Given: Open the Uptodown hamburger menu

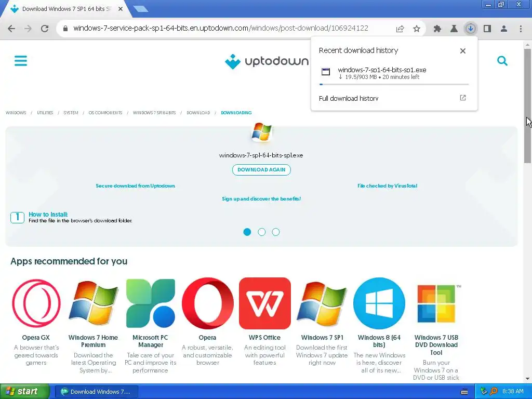Looking at the screenshot, I should [x=21, y=61].
